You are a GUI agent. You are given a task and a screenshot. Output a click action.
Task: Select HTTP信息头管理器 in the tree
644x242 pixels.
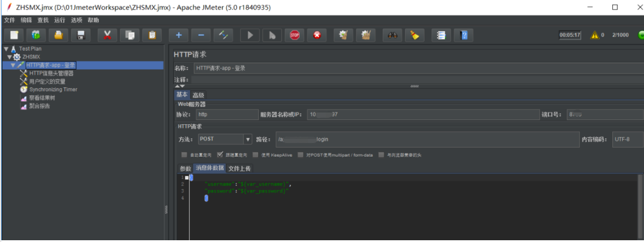point(51,74)
